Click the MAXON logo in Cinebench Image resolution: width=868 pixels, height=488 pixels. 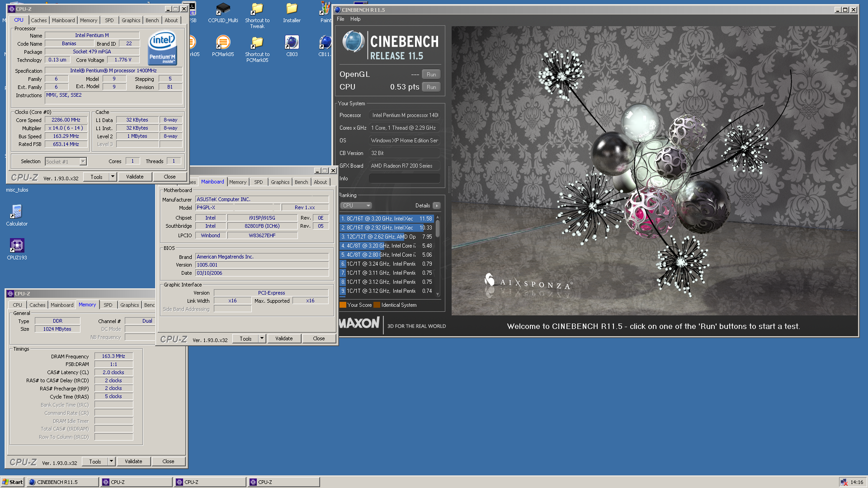(x=359, y=323)
